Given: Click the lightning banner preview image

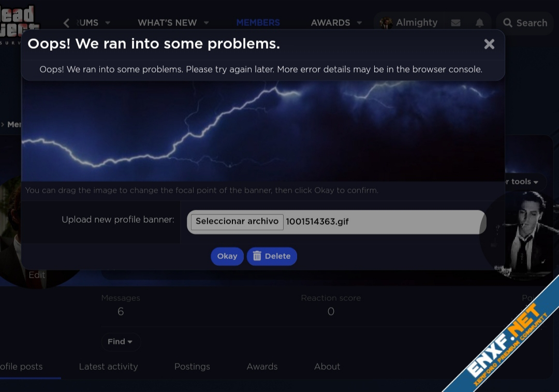Looking at the screenshot, I should [x=263, y=132].
